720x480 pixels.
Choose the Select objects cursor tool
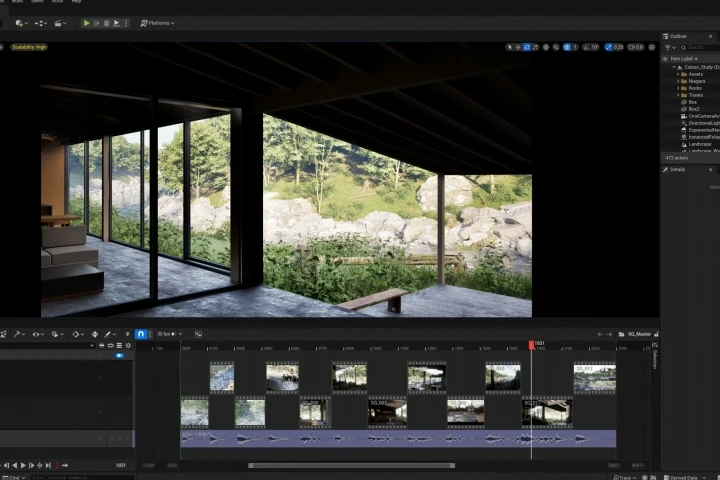[x=509, y=47]
